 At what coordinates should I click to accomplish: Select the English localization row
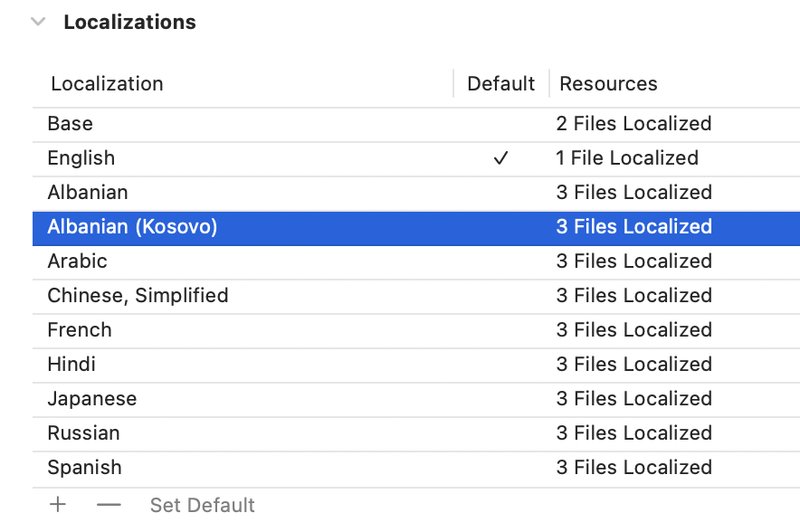coord(81,158)
